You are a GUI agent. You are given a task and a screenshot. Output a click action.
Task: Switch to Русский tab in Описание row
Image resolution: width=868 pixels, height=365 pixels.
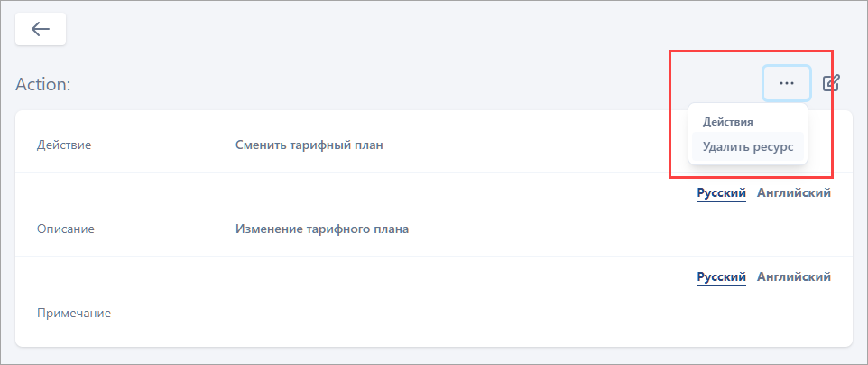pos(721,192)
